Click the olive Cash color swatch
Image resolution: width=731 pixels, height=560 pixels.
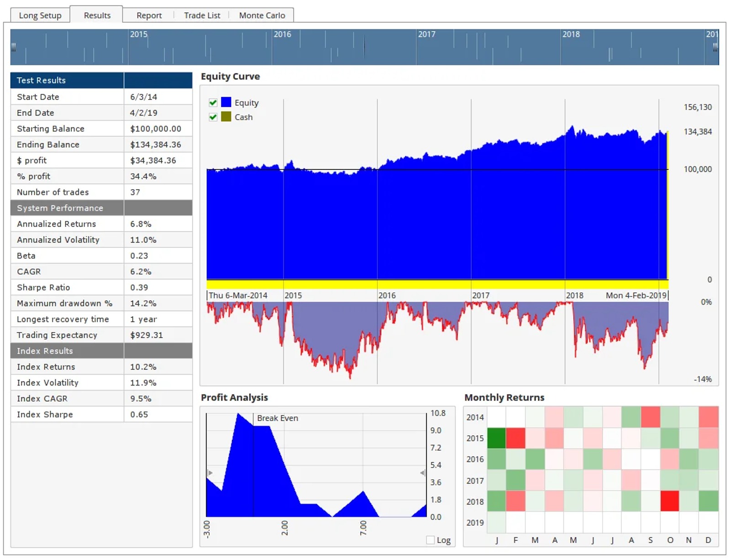[226, 116]
